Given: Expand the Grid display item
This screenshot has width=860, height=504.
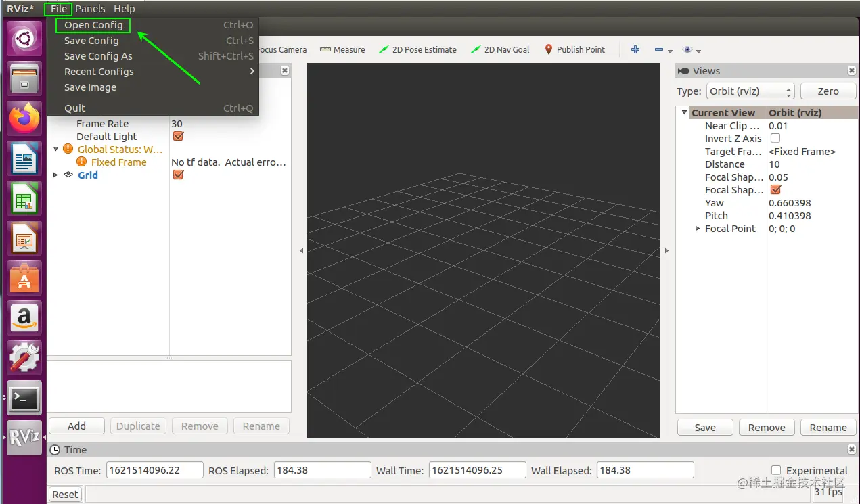Looking at the screenshot, I should click(x=55, y=175).
